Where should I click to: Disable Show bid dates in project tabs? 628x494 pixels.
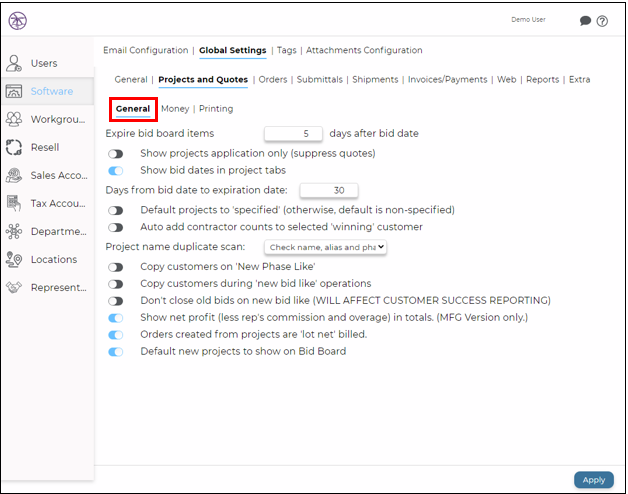(115, 171)
